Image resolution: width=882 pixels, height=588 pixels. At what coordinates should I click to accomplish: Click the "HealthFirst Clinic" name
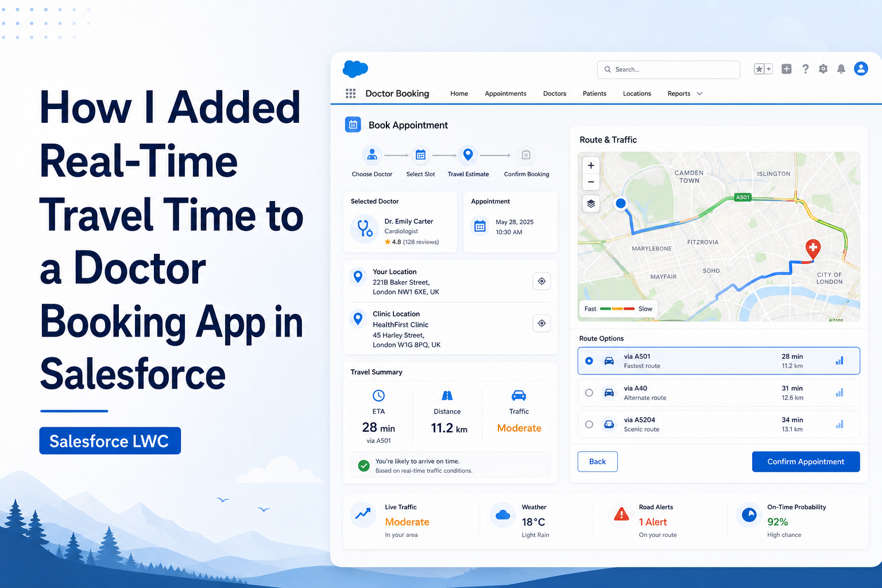pyautogui.click(x=401, y=325)
